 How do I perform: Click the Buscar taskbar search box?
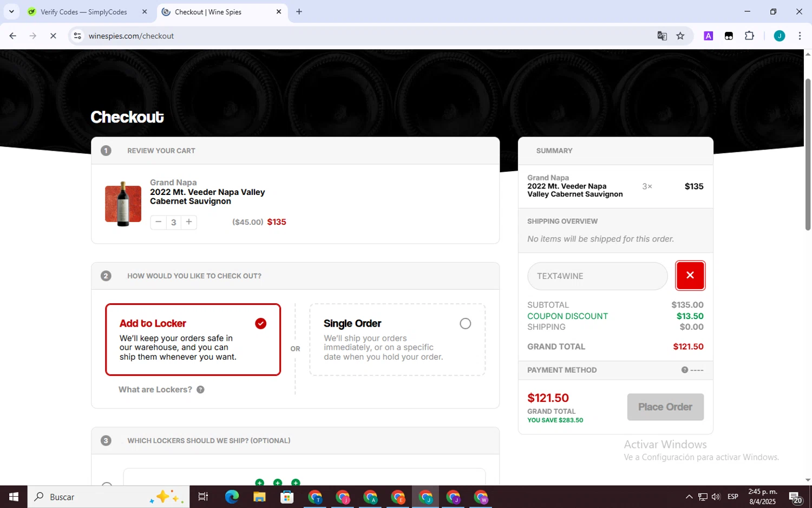pyautogui.click(x=108, y=497)
